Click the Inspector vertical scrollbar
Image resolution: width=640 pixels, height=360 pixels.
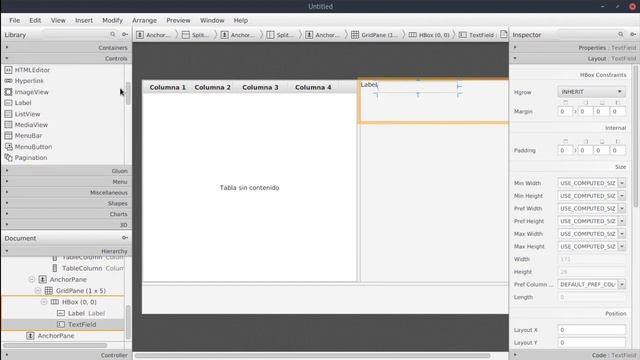[636, 137]
